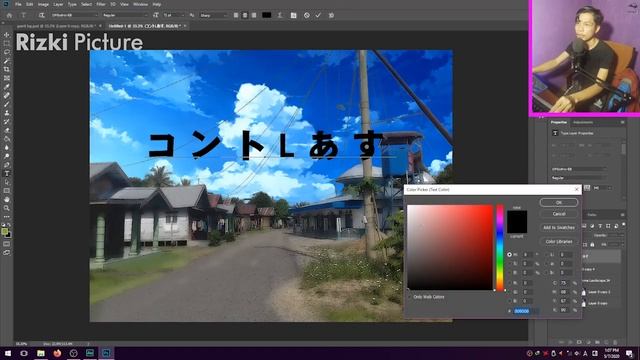Image resolution: width=640 pixels, height=360 pixels.
Task: Open the File menu
Action: pyautogui.click(x=18, y=4)
